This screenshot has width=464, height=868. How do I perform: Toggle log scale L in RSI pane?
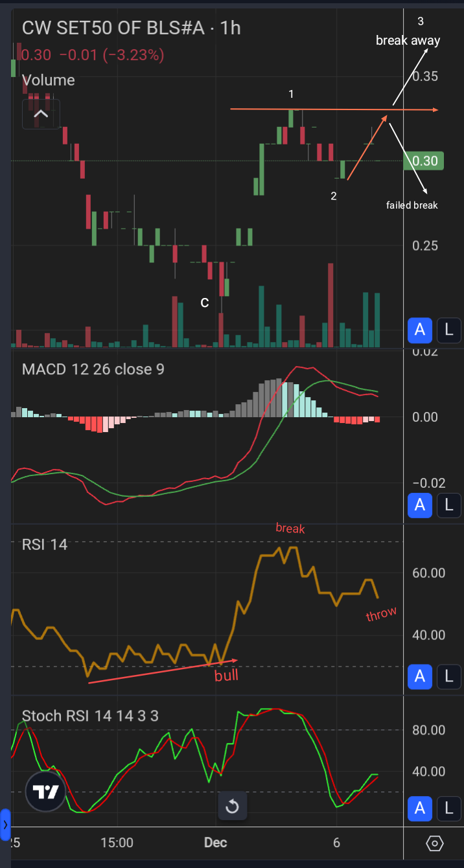448,676
